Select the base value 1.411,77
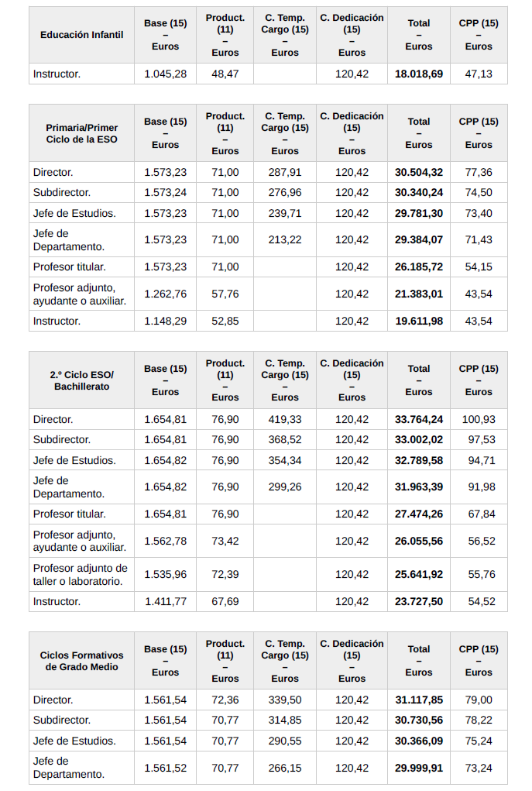Viewport: 532px width, 791px height. tap(165, 601)
